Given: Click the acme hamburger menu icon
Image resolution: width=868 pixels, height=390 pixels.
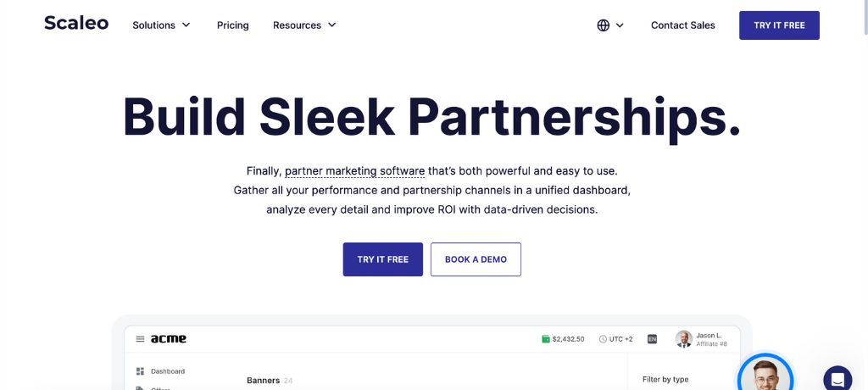Looking at the screenshot, I should 140,339.
